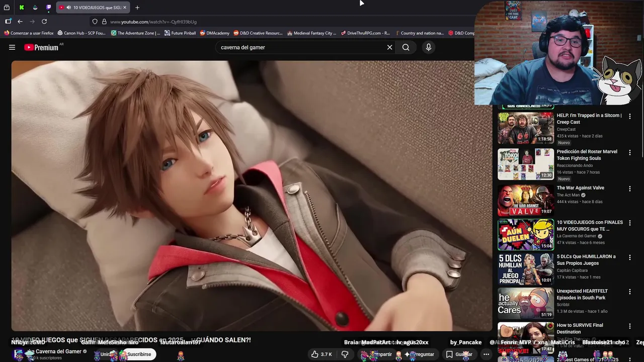Click the Preguntar button
The image size is (644, 362).
(421, 354)
